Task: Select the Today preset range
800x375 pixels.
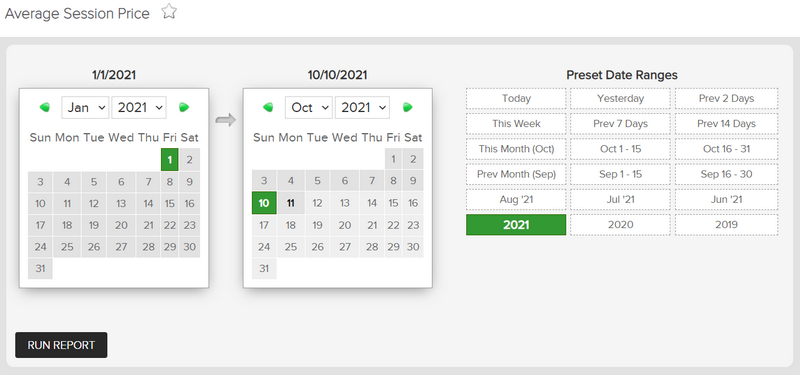Action: point(516,98)
